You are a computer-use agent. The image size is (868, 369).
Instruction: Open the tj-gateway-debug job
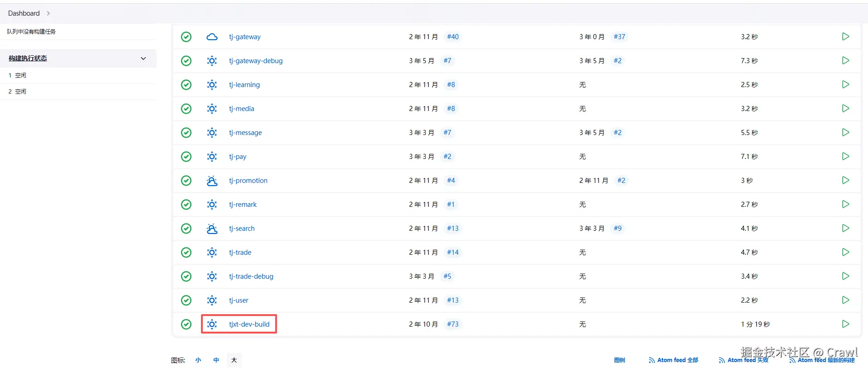coord(256,61)
